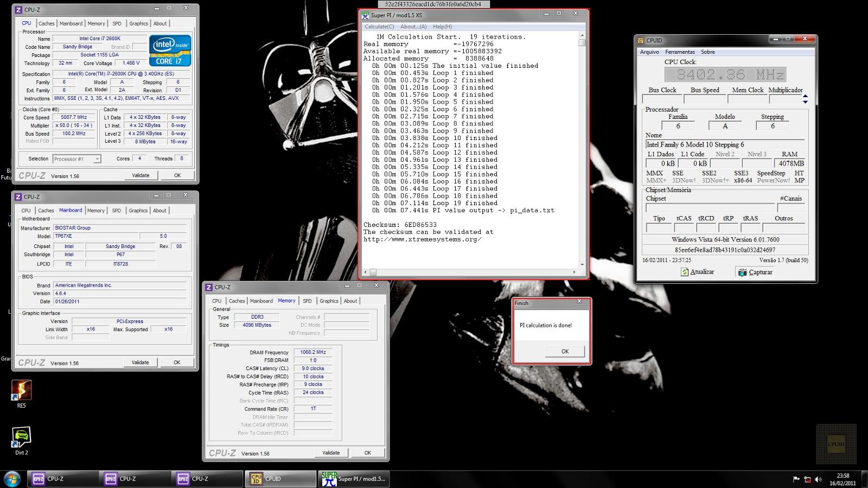868x488 pixels.
Task: Select About tab in the Memory window
Action: tap(350, 301)
